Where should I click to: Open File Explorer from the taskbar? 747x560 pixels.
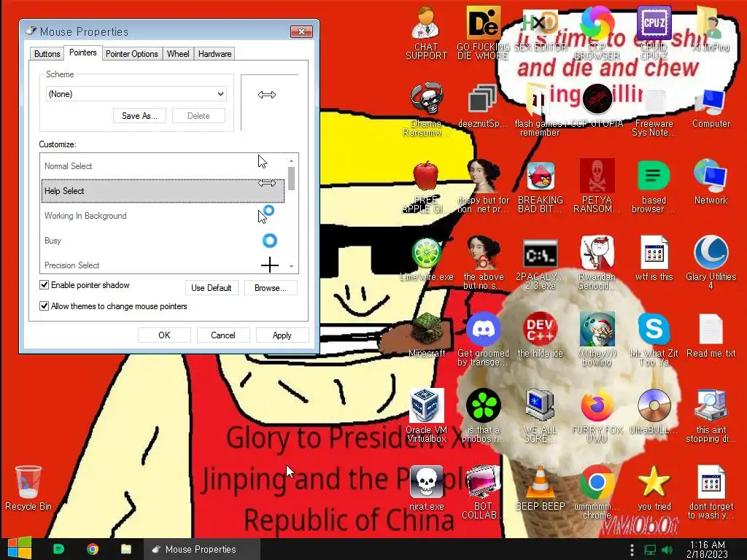pos(125,549)
